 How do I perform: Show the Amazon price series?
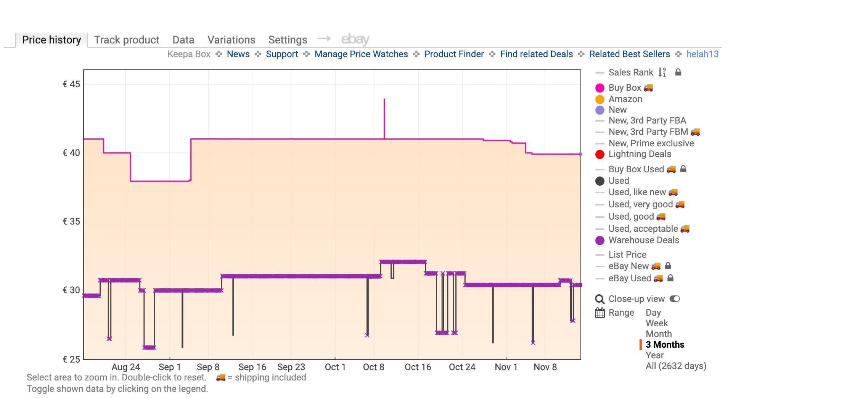pos(625,99)
